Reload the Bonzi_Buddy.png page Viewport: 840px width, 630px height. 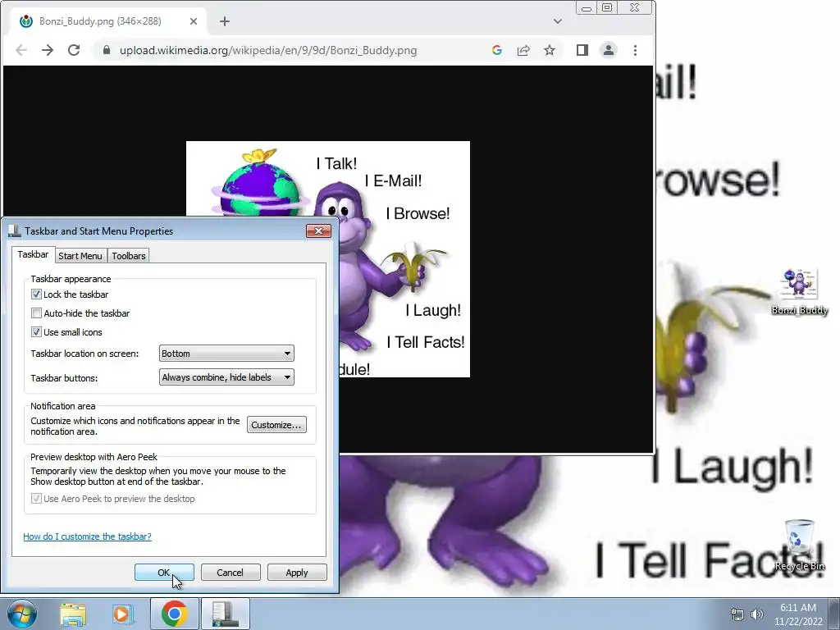coord(74,50)
